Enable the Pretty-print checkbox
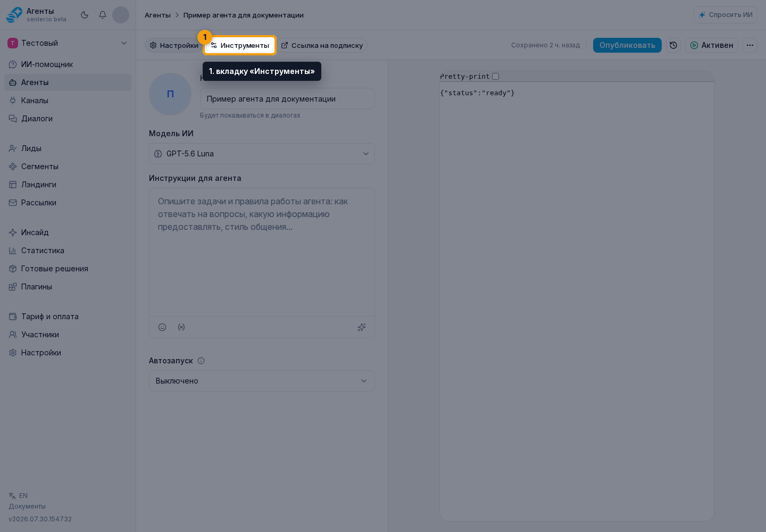The width and height of the screenshot is (766, 532). click(x=495, y=77)
